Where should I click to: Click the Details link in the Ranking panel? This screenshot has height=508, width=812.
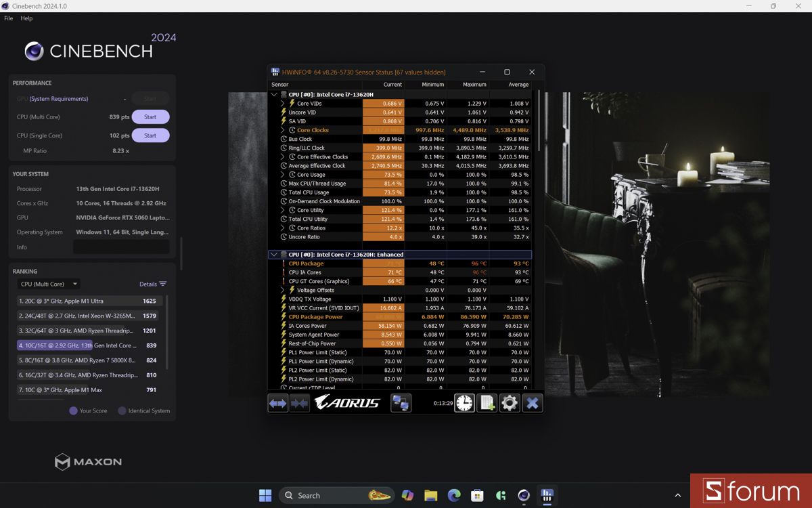[x=150, y=284]
